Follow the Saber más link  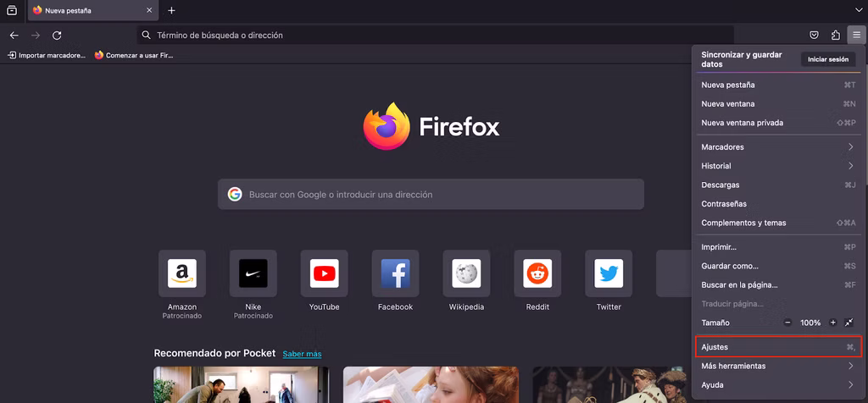302,354
